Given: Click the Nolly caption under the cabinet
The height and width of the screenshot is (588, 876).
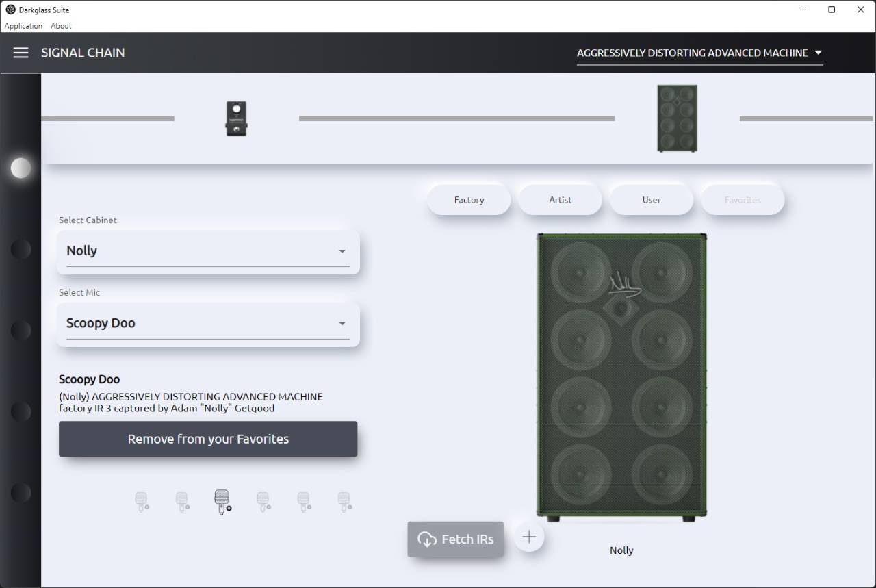Looking at the screenshot, I should (621, 550).
